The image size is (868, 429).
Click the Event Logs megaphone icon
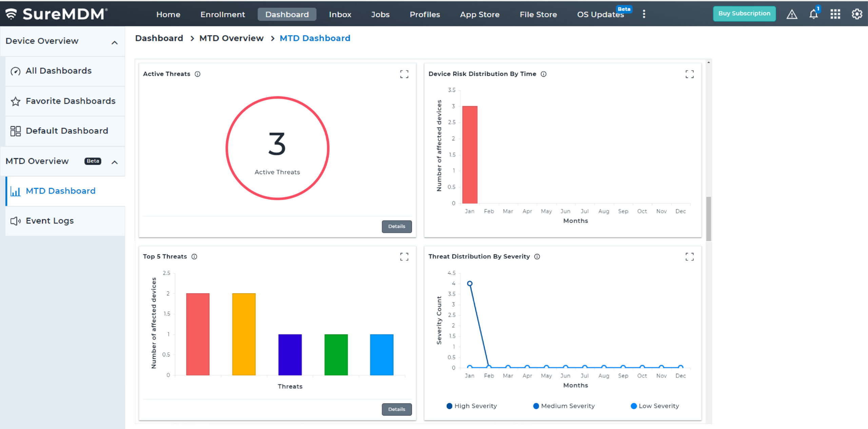(x=16, y=221)
